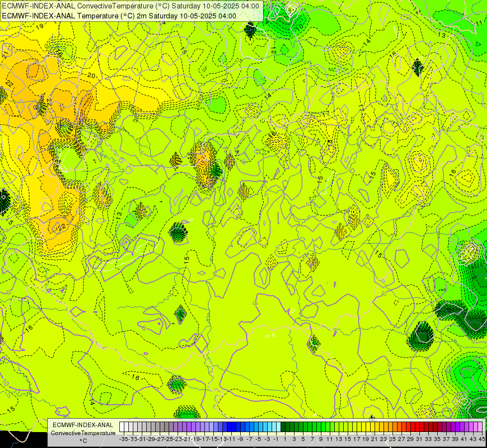Click the legend scale value -1
The height and width of the screenshot is (448, 487).
(x=276, y=440)
